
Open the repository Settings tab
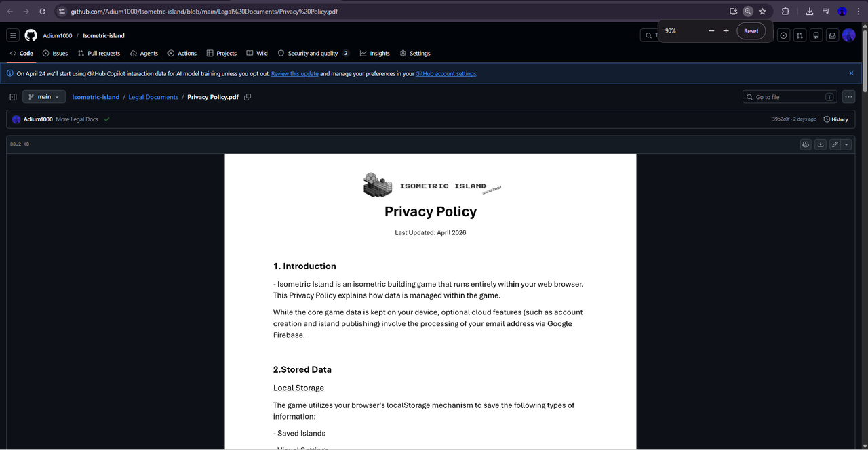point(415,53)
